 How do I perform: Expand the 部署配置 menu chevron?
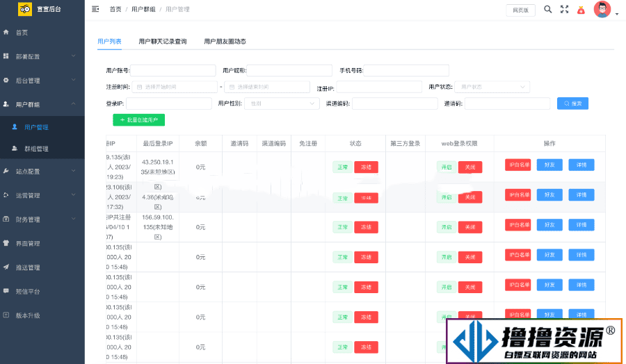tap(74, 56)
